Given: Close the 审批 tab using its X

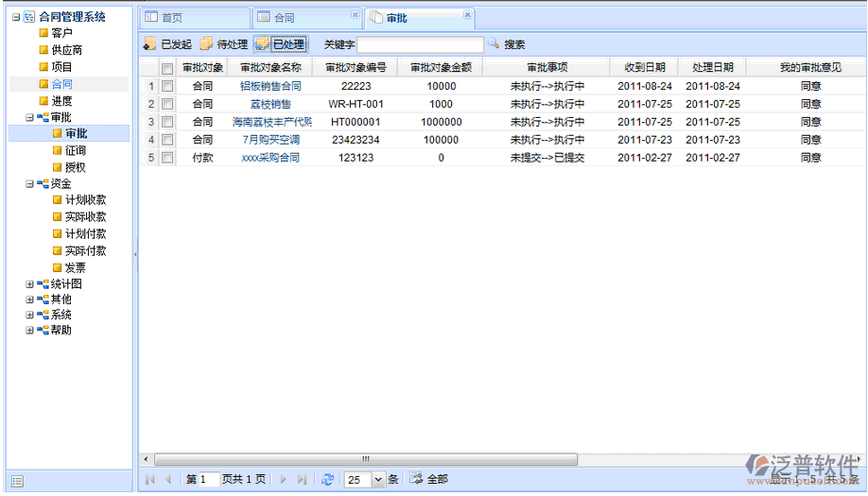Looking at the screenshot, I should [x=467, y=15].
